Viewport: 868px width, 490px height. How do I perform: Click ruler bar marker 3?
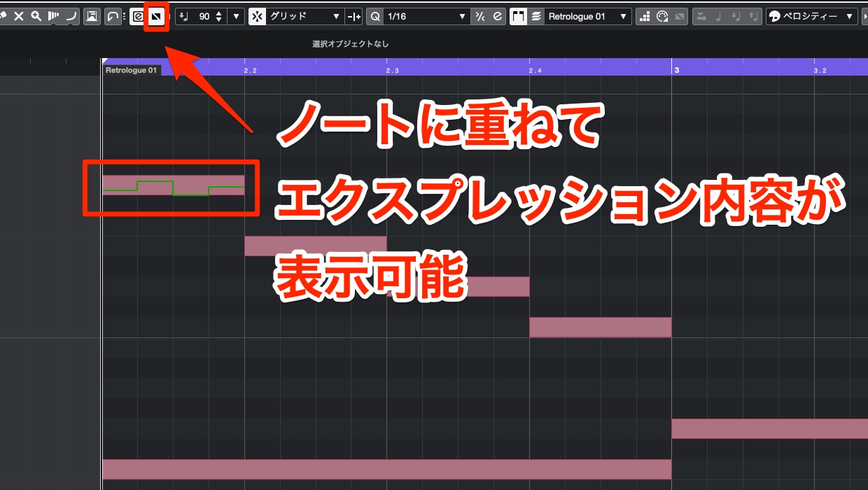pos(676,70)
